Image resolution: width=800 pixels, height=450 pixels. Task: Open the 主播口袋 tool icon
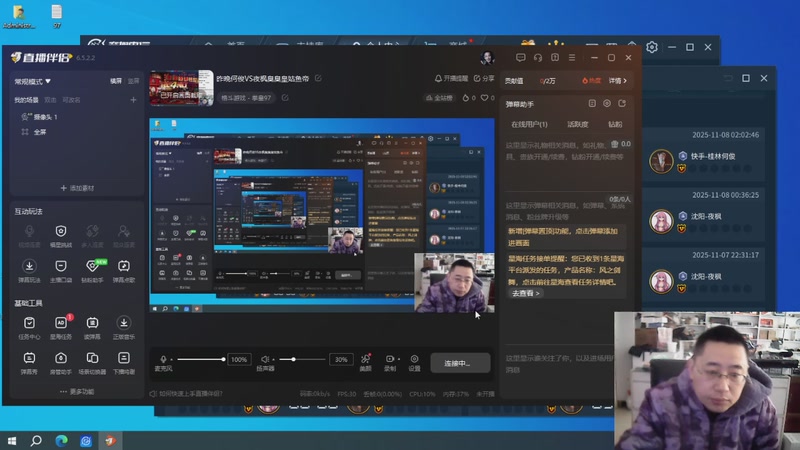61,266
